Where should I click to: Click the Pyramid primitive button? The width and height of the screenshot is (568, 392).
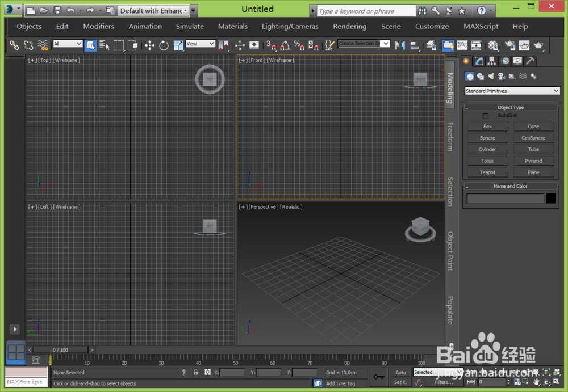[533, 161]
